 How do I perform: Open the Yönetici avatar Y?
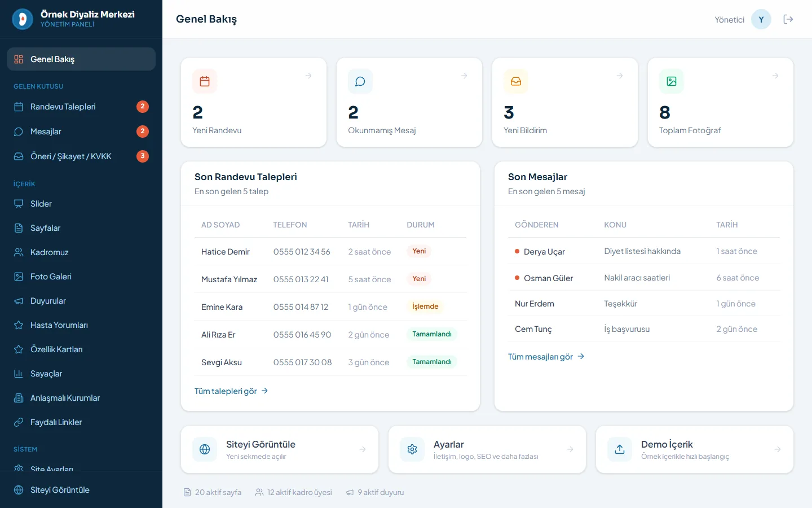point(761,19)
